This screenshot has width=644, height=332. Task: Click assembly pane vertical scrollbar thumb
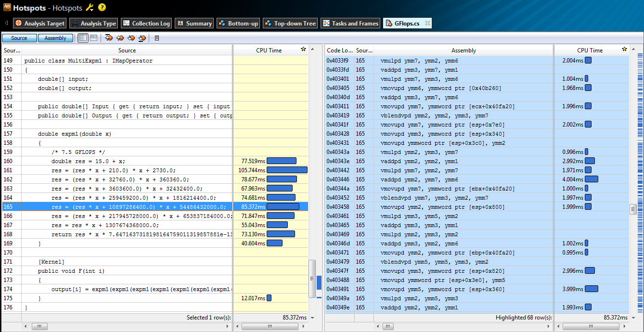point(633,209)
